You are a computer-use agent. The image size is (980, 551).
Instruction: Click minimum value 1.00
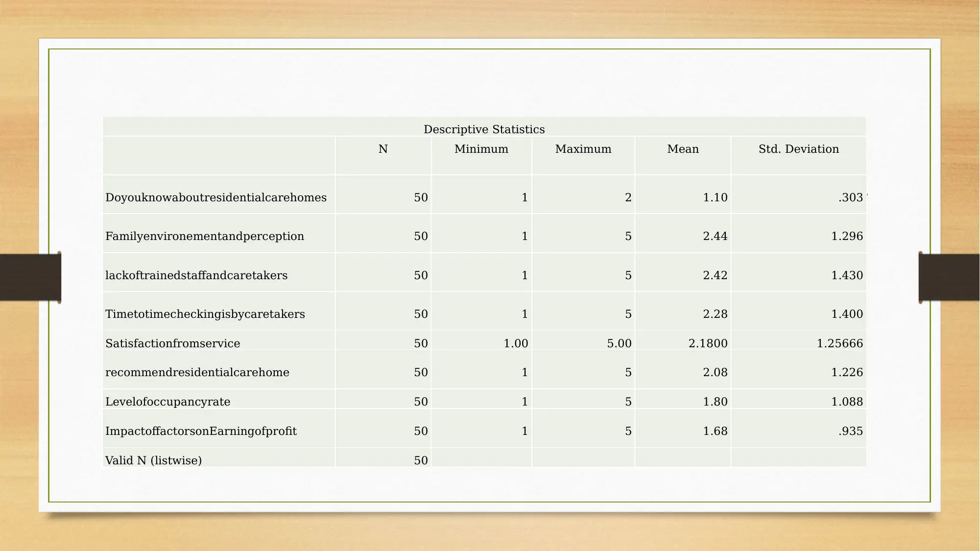pos(516,343)
